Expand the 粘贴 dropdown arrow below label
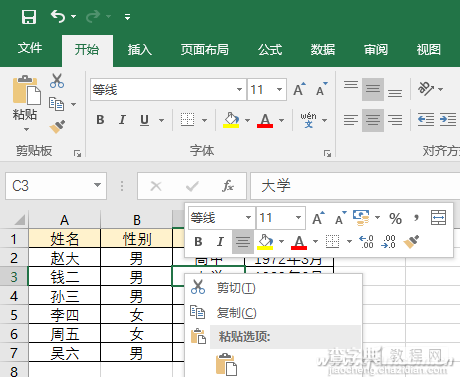460x377 pixels. point(26,129)
